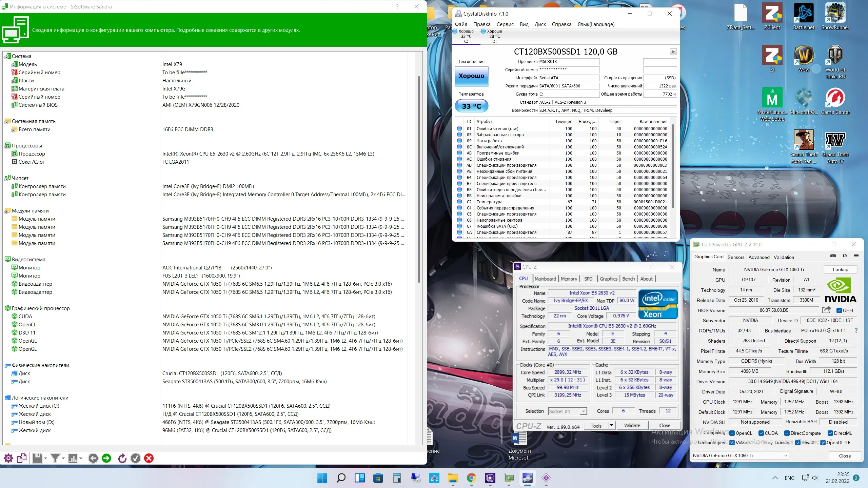Viewport: 868px width, 488px height.
Task: Click the purple refresh icon in Sandra
Action: point(122,459)
